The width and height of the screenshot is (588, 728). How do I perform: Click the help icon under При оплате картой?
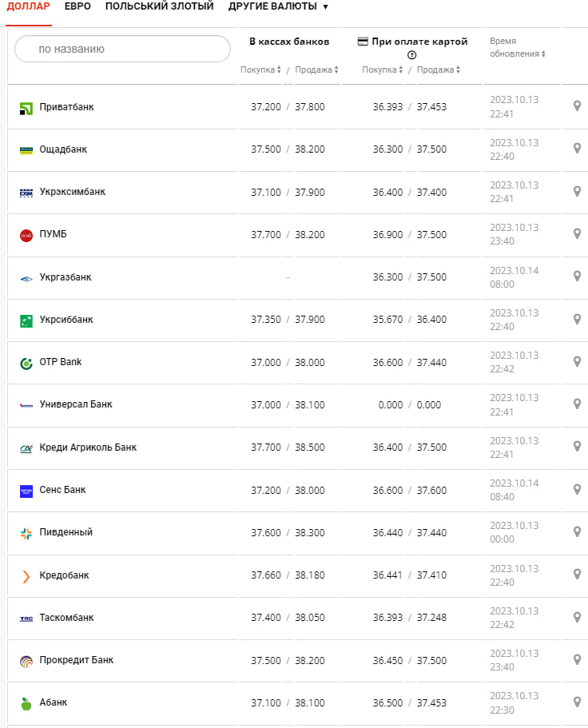coord(412,55)
